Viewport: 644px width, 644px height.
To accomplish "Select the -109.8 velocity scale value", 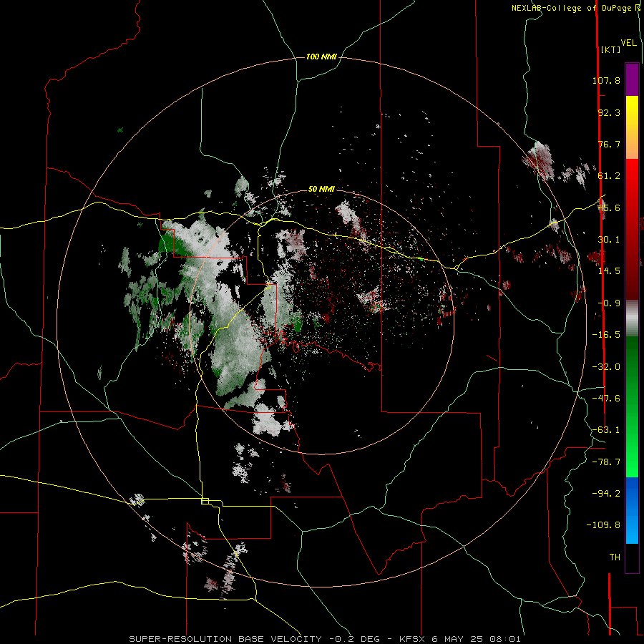I will [x=603, y=525].
